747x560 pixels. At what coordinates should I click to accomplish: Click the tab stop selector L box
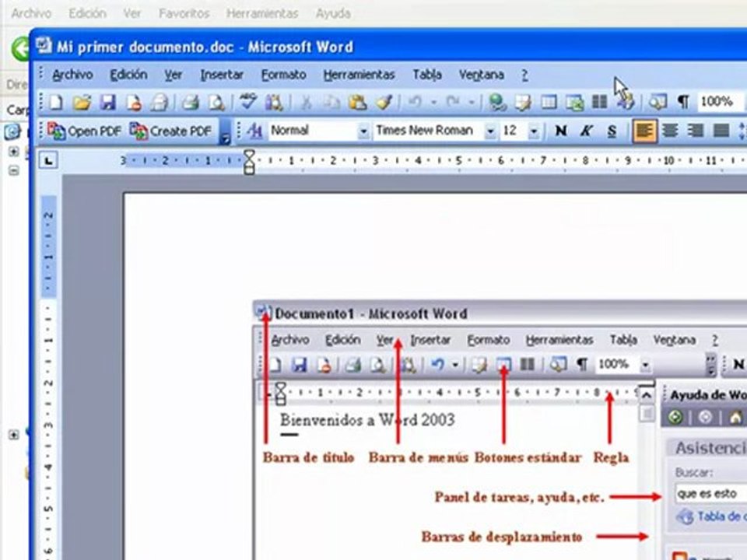point(48,160)
